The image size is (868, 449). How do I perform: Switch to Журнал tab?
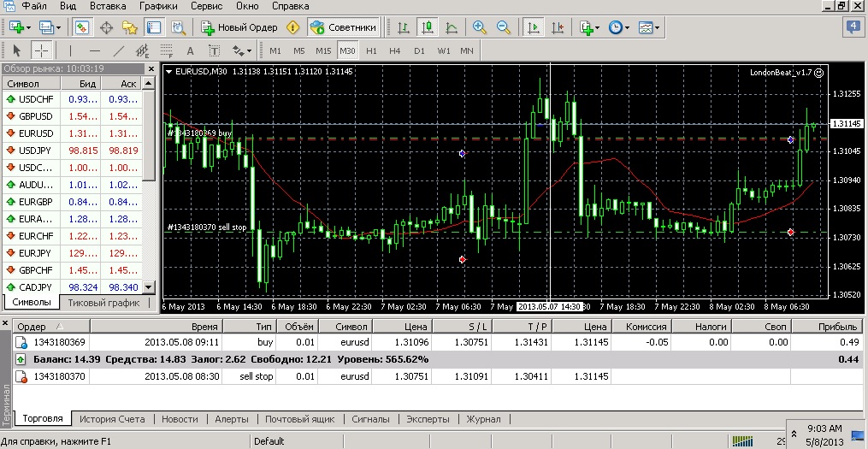point(483,419)
